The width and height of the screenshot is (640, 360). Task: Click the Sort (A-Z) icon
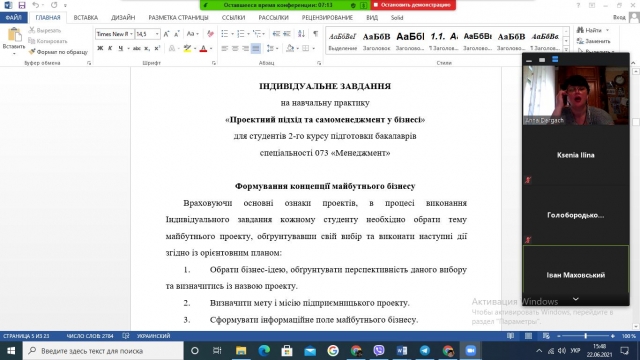301,34
